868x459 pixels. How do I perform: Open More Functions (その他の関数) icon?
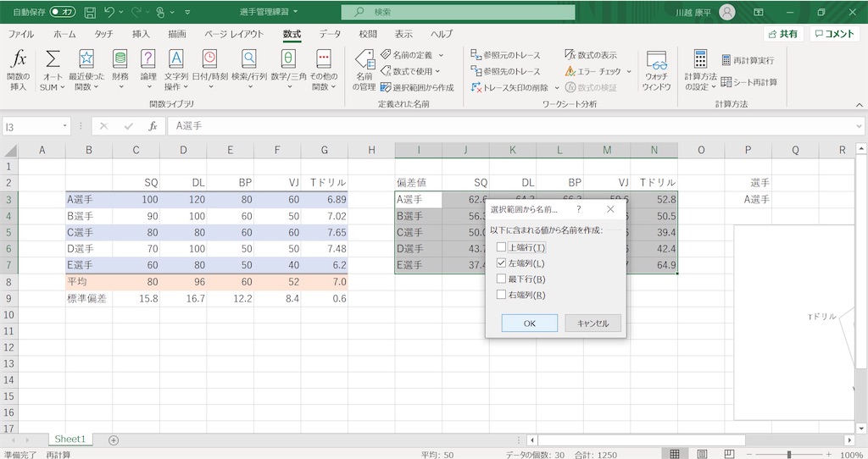pos(324,58)
